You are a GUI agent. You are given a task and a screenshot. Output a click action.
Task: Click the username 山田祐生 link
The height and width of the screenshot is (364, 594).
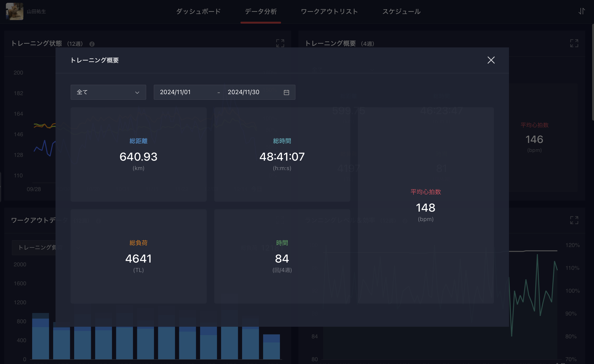(36, 11)
